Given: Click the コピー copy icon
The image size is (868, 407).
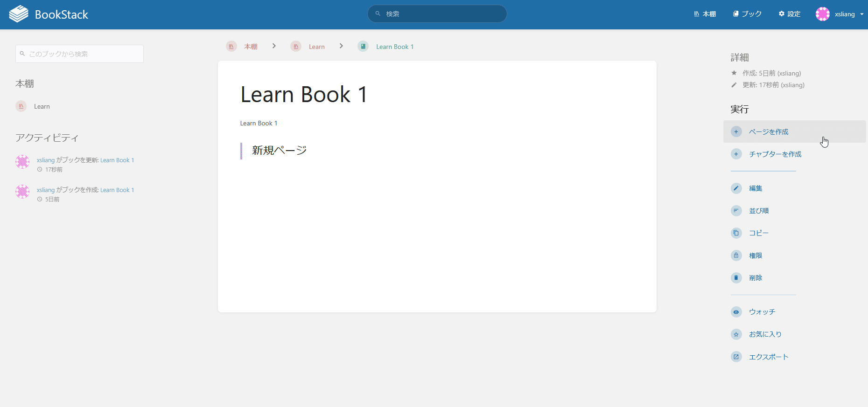Looking at the screenshot, I should click(x=736, y=233).
